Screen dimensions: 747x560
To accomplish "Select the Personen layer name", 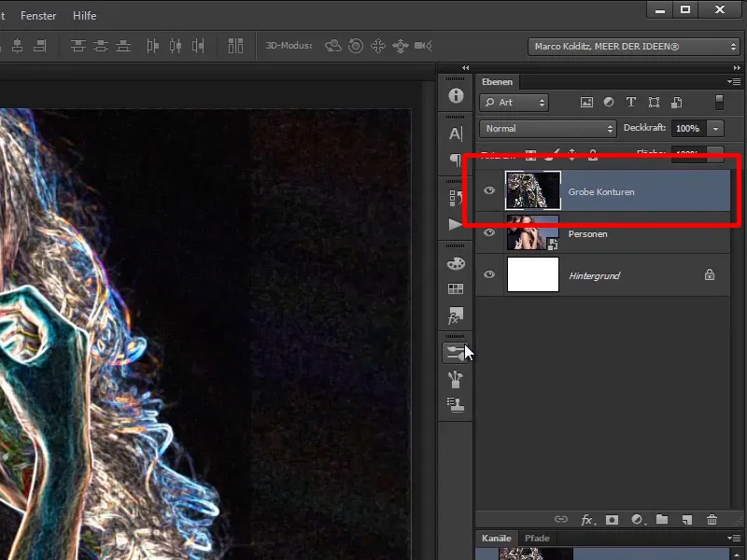I will (x=588, y=234).
